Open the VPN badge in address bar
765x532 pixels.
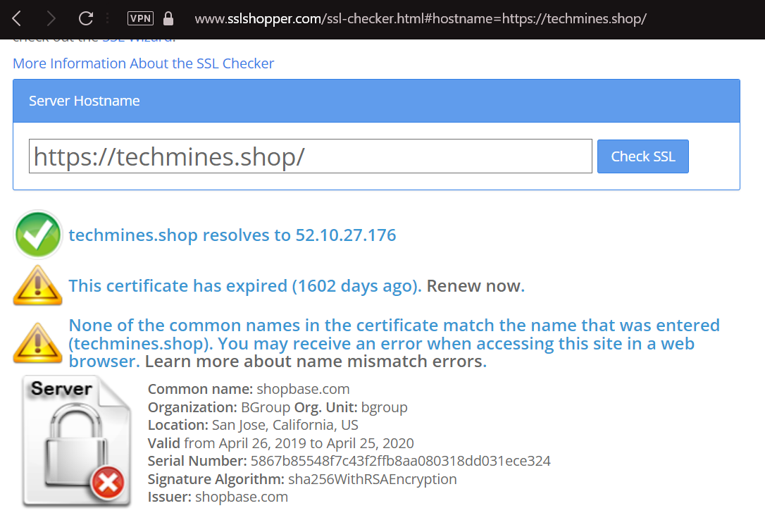pos(140,18)
